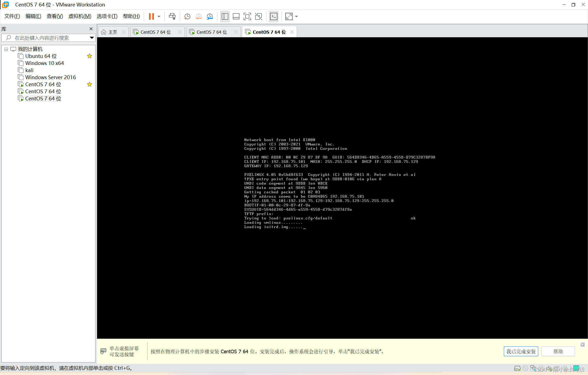The height and width of the screenshot is (375, 588).
Task: Send Ctrl+Alt+Del to the virtual machine
Action: pyautogui.click(x=172, y=16)
